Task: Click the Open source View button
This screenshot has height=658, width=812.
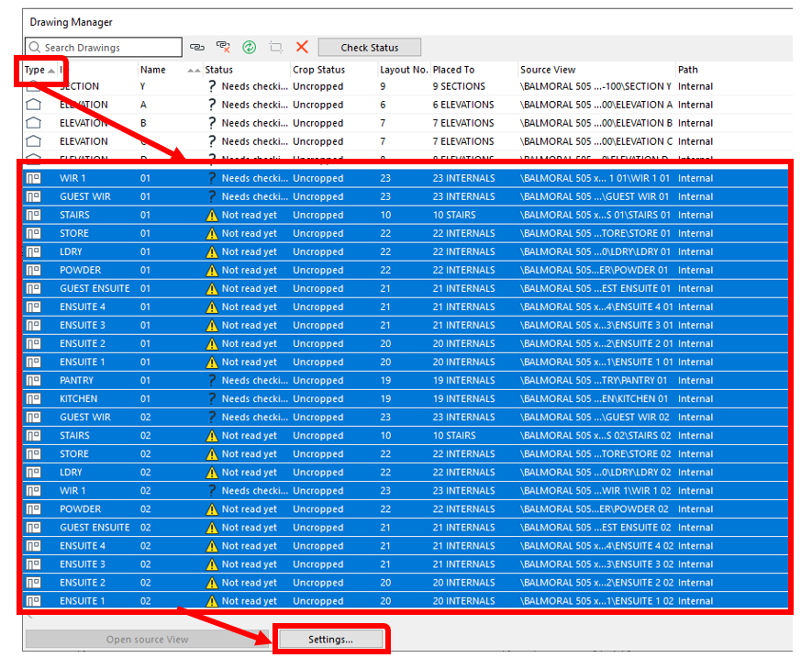Action: tap(147, 640)
